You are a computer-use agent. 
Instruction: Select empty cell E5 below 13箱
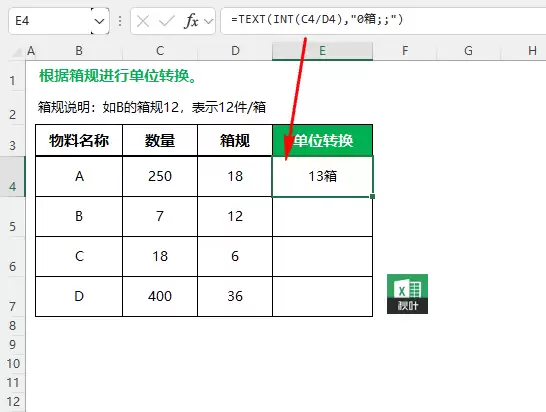[322, 217]
